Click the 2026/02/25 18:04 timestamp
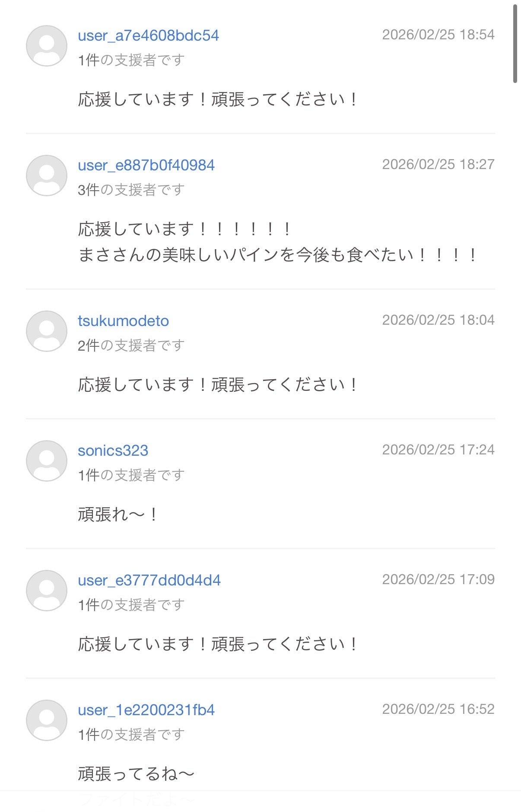Viewport: 521px width, 812px height. pos(438,320)
